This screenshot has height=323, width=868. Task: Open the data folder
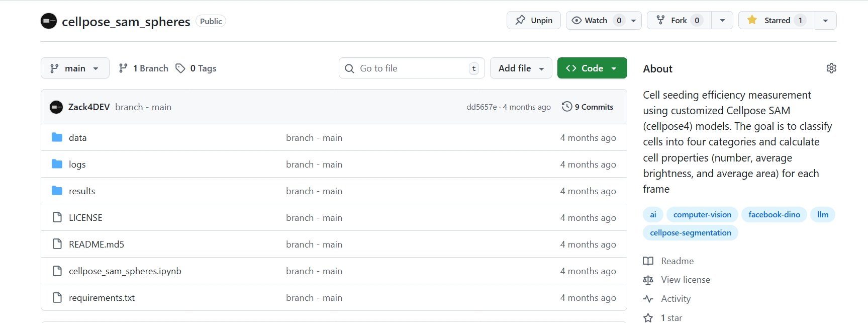pyautogui.click(x=78, y=137)
